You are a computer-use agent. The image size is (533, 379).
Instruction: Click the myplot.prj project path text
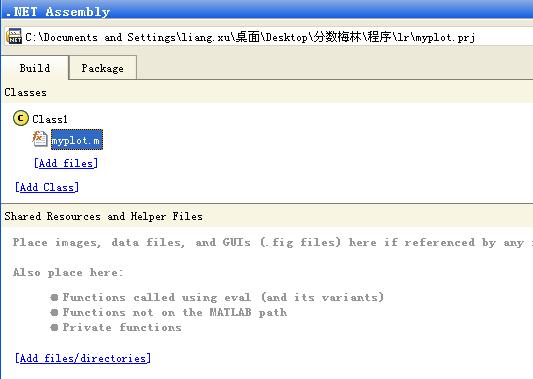coord(250,37)
